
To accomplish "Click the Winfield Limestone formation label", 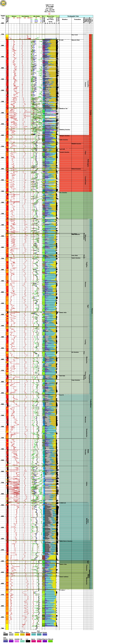I will click(76, 144).
